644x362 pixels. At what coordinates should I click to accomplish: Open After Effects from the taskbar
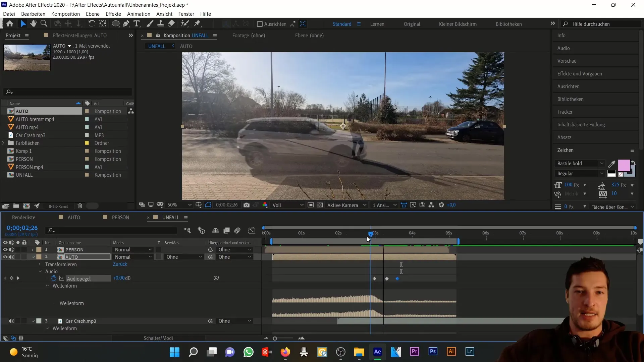pyautogui.click(x=377, y=352)
